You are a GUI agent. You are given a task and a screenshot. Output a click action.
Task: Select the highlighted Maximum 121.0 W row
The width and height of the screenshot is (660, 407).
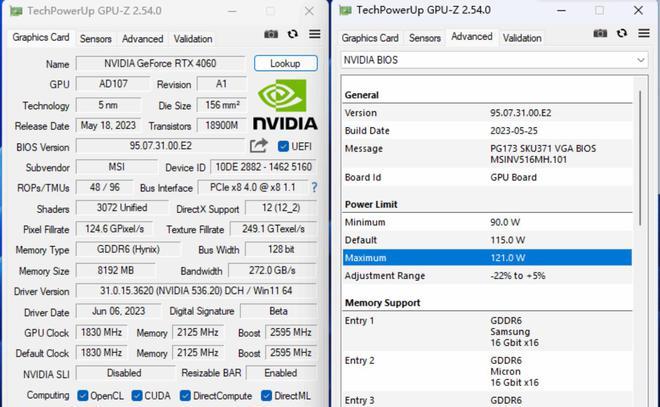coord(487,258)
